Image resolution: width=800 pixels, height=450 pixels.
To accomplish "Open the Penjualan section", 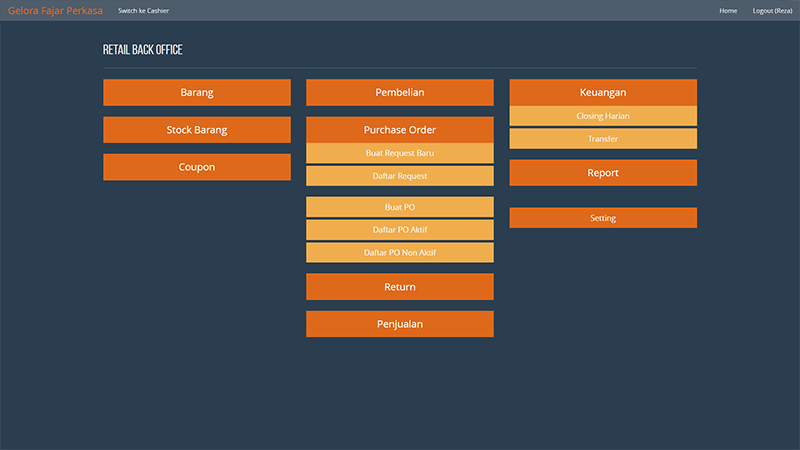I will [400, 324].
